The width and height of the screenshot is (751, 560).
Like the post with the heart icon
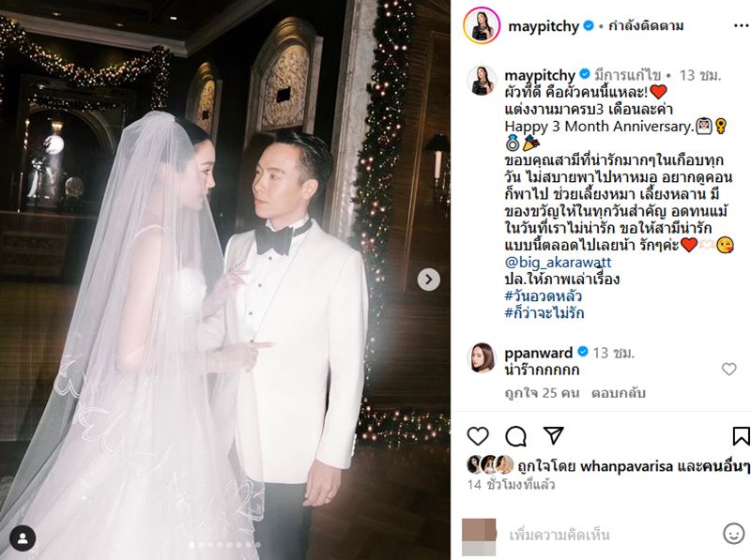pos(478,436)
